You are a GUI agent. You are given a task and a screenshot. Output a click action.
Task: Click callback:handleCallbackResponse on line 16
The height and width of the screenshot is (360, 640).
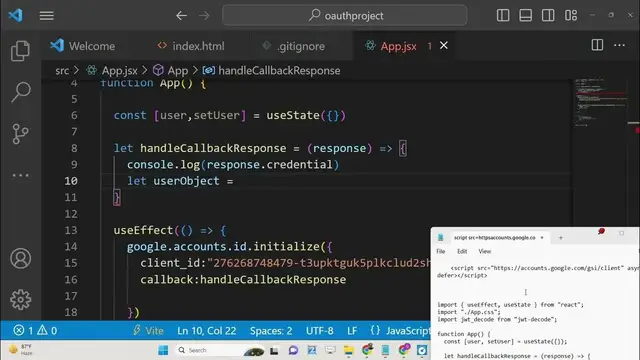(x=243, y=280)
